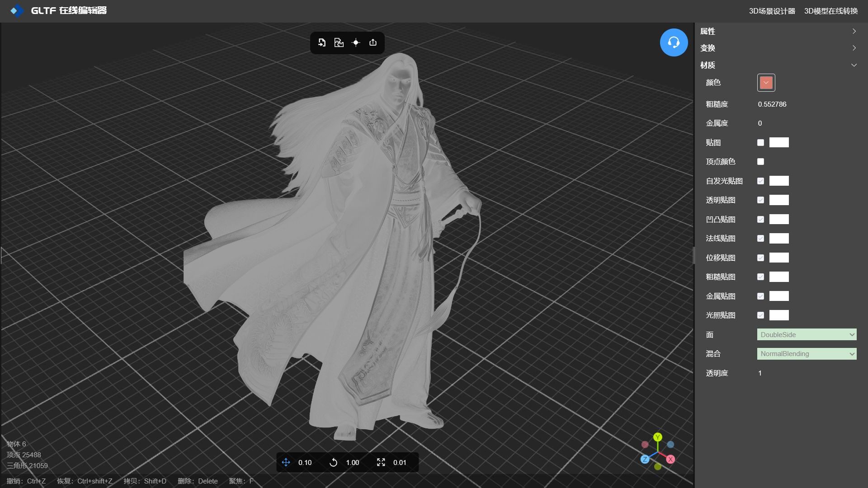Open the 颜色 material color swatch

coord(766,83)
